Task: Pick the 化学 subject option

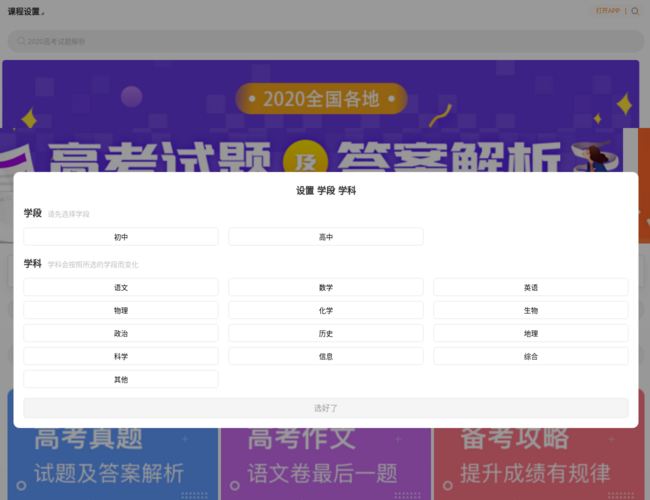Action: point(325,310)
